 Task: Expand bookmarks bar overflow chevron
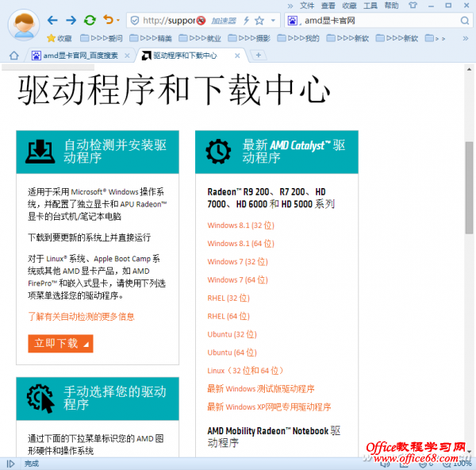[x=466, y=38]
